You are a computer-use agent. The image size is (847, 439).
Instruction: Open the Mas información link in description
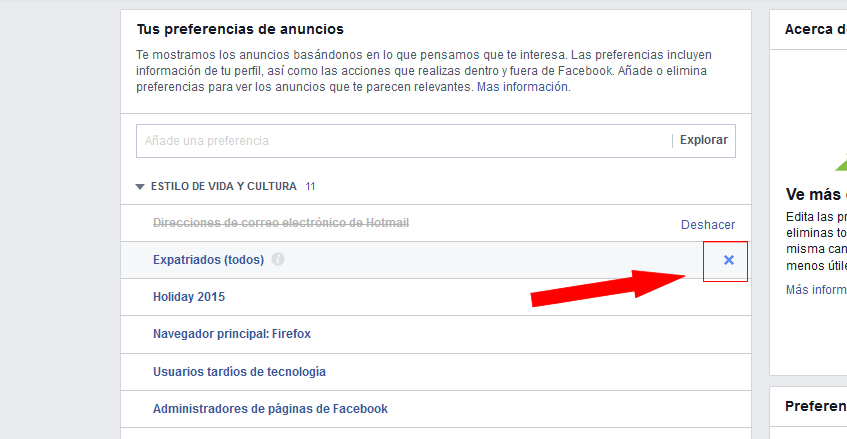pyautogui.click(x=522, y=87)
